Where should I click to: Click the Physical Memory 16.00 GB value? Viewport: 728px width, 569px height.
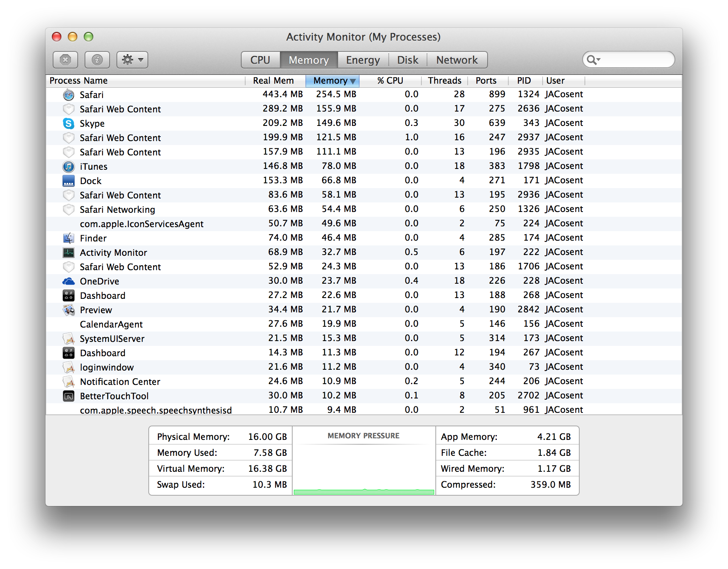pyautogui.click(x=268, y=437)
